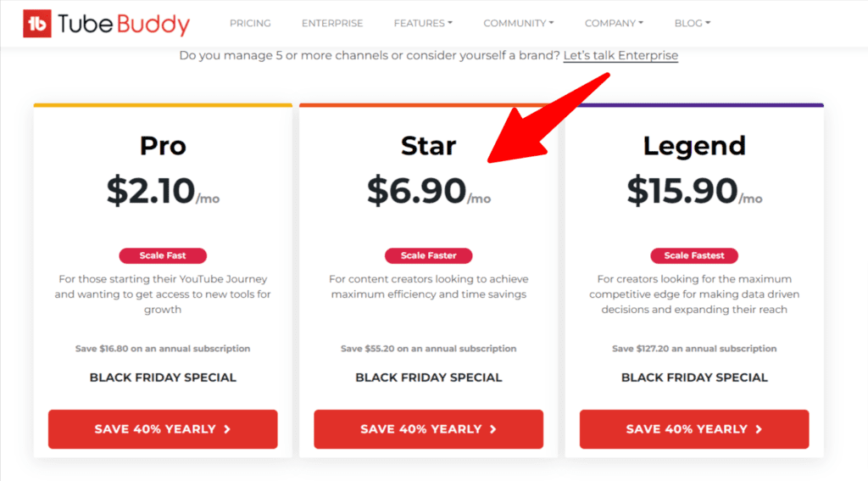
Task: Select the Star plan heading
Action: (x=428, y=146)
